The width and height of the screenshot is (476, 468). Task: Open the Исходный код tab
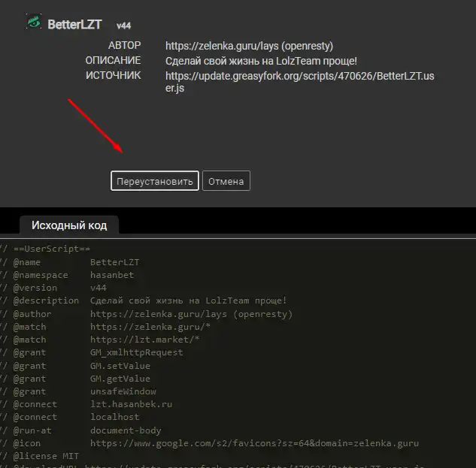point(69,225)
